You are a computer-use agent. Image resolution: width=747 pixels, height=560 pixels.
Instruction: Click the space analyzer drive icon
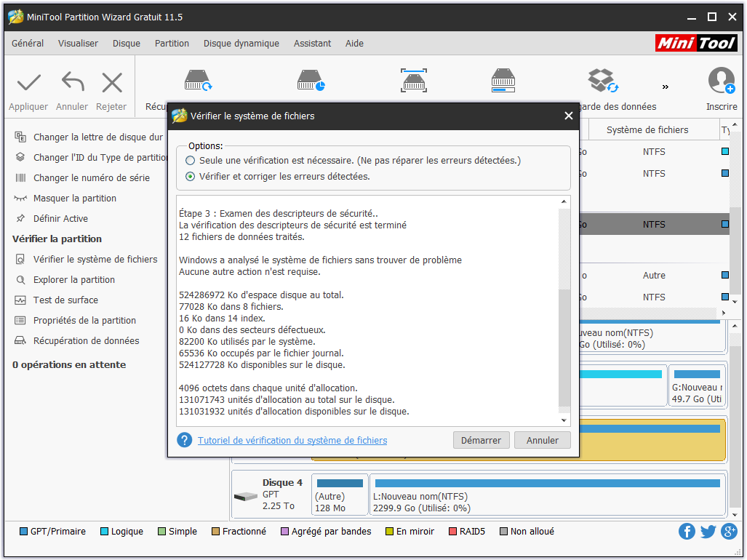click(x=503, y=80)
